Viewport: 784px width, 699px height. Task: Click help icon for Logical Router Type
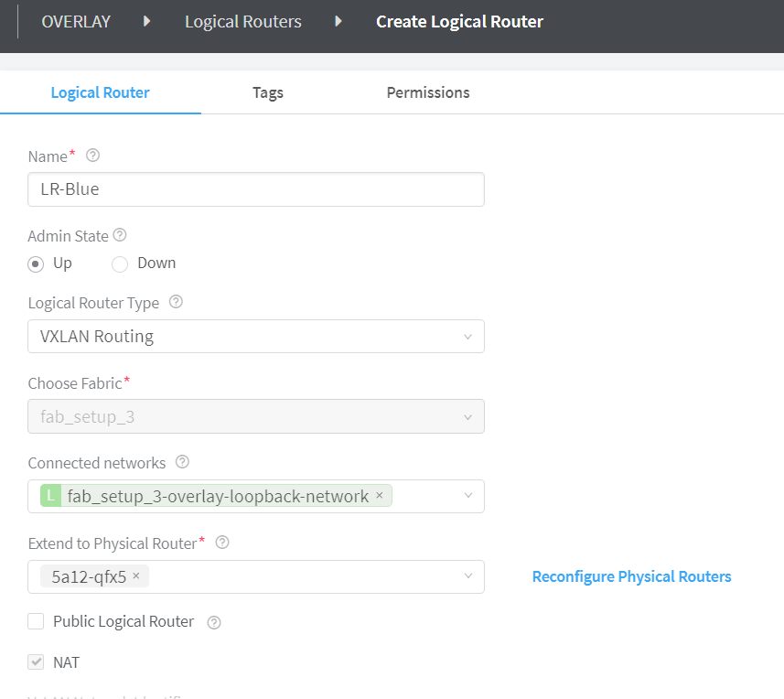[x=176, y=302]
